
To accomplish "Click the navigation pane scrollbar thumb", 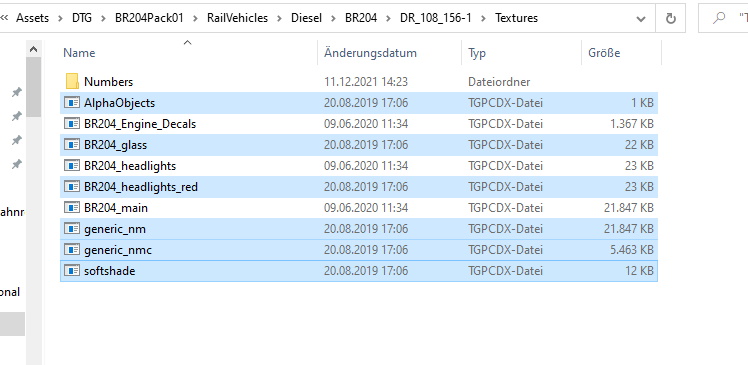I will tap(33, 87).
